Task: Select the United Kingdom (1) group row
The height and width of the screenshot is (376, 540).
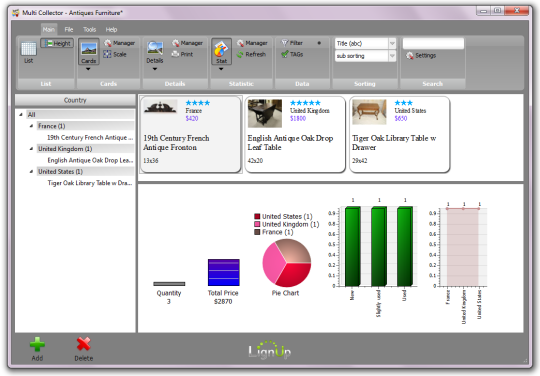Action: [85, 148]
